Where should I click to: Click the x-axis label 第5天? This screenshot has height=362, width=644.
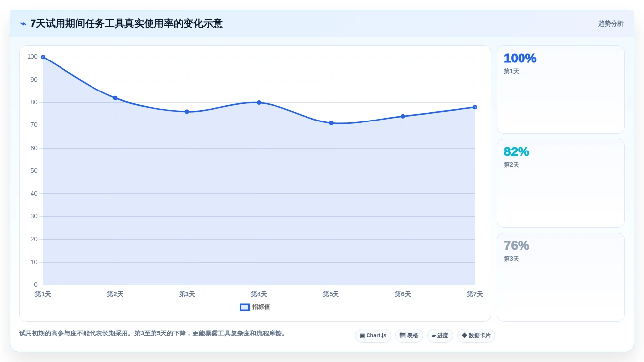pyautogui.click(x=331, y=294)
